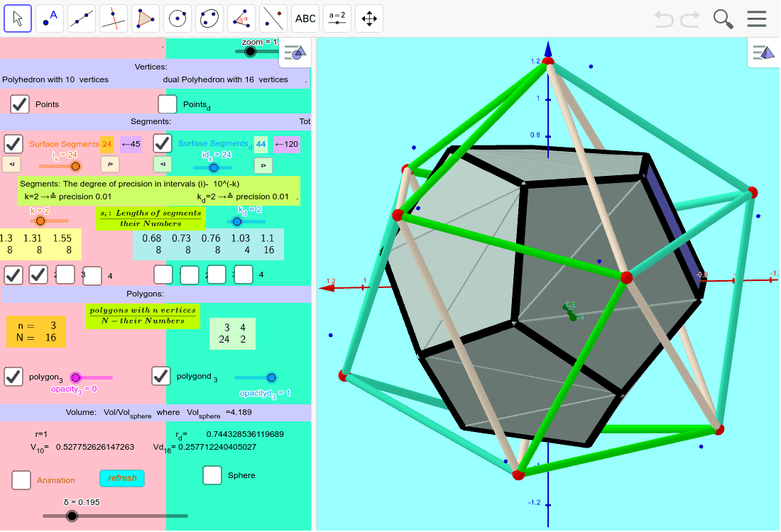781x532 pixels.
Task: Enable the Sphere checkbox
Action: coord(212,475)
